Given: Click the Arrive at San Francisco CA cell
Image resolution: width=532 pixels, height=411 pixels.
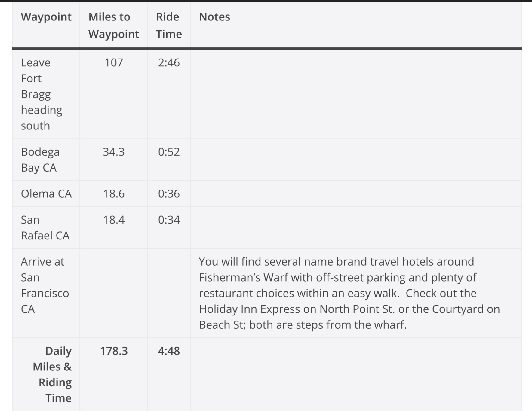Looking at the screenshot, I should click(45, 285).
